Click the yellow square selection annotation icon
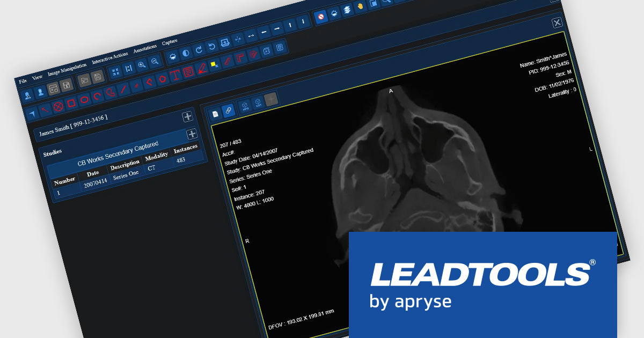 (x=214, y=64)
